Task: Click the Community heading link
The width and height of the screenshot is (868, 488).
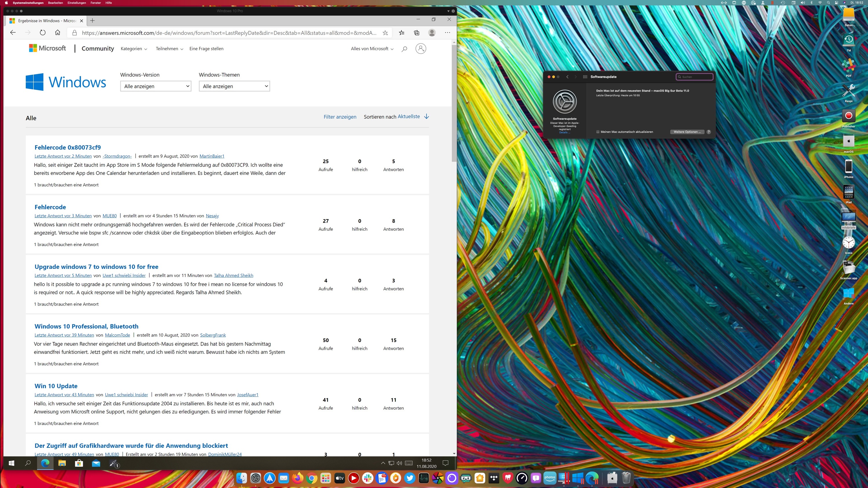Action: 98,49
